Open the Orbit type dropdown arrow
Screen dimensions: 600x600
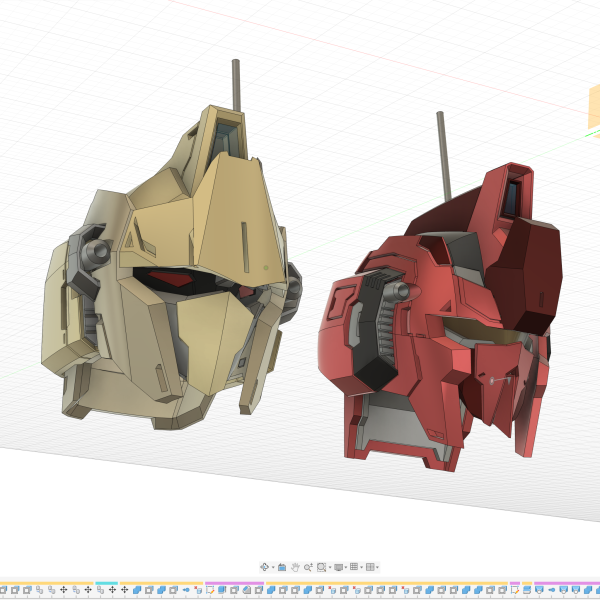click(273, 567)
